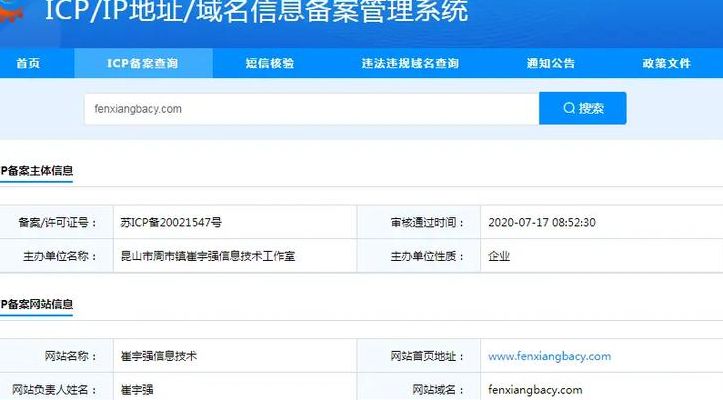Click the 备案网站信息 section heading
The height and width of the screenshot is (400, 723).
point(36,304)
